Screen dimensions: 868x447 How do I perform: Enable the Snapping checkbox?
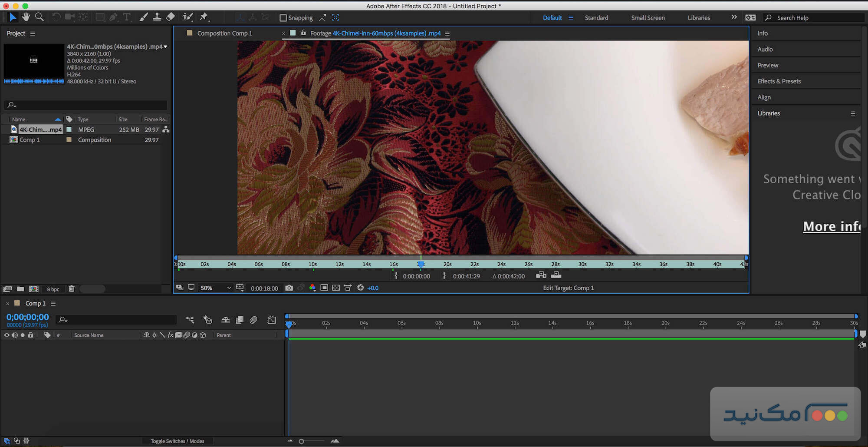click(x=283, y=17)
